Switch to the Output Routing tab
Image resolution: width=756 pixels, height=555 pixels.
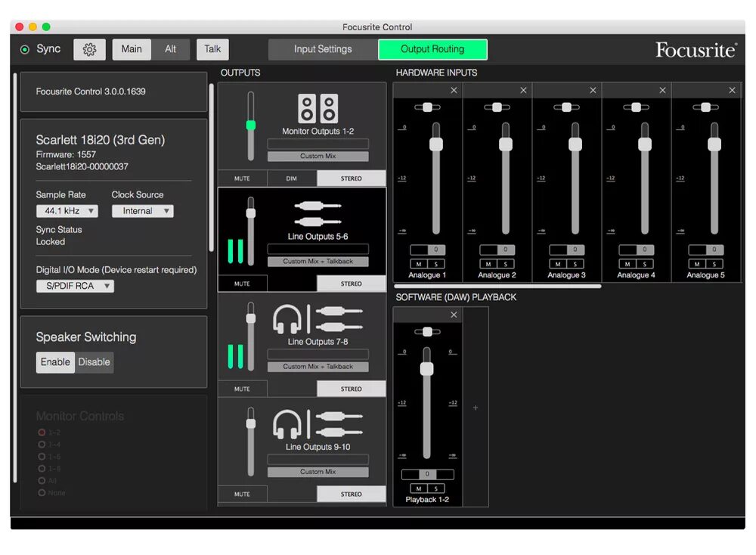[x=432, y=49]
